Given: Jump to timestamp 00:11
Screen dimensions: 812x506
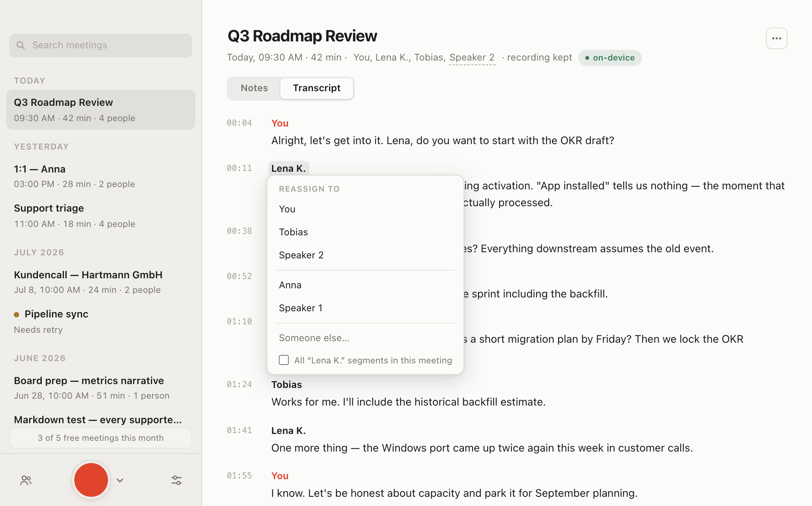Looking at the screenshot, I should 239,168.
